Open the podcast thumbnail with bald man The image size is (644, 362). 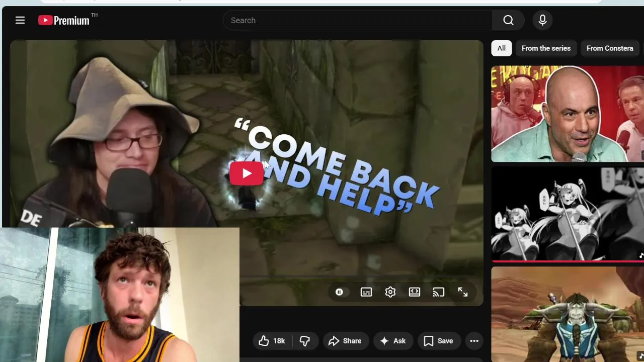(x=568, y=114)
